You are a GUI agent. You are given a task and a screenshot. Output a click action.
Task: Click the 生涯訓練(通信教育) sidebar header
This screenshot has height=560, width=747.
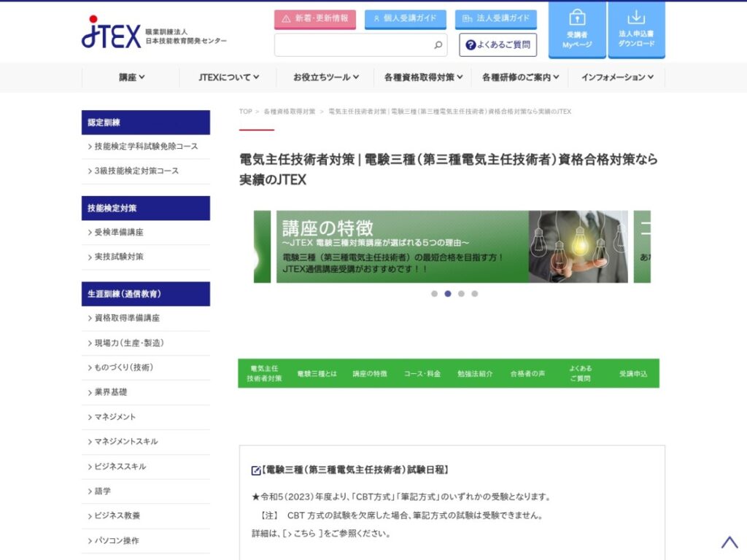click(x=146, y=294)
